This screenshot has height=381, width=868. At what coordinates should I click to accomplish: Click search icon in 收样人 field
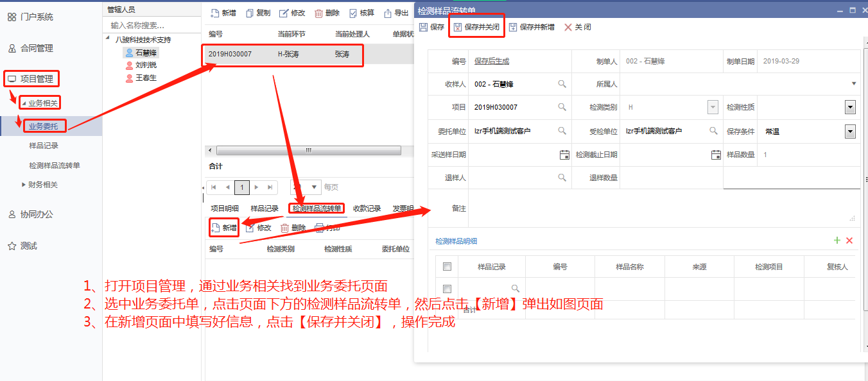[562, 84]
